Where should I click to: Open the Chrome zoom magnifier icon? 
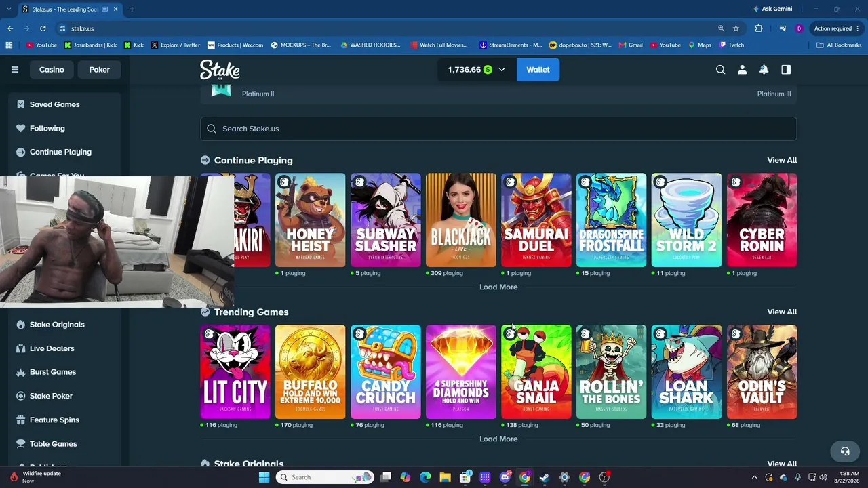coord(721,28)
